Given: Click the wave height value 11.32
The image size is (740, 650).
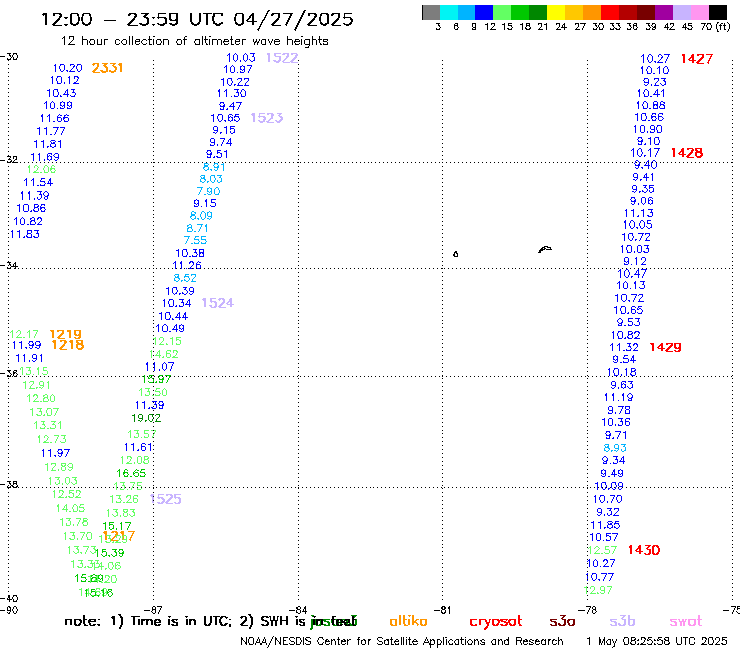Looking at the screenshot, I should click(x=624, y=347).
